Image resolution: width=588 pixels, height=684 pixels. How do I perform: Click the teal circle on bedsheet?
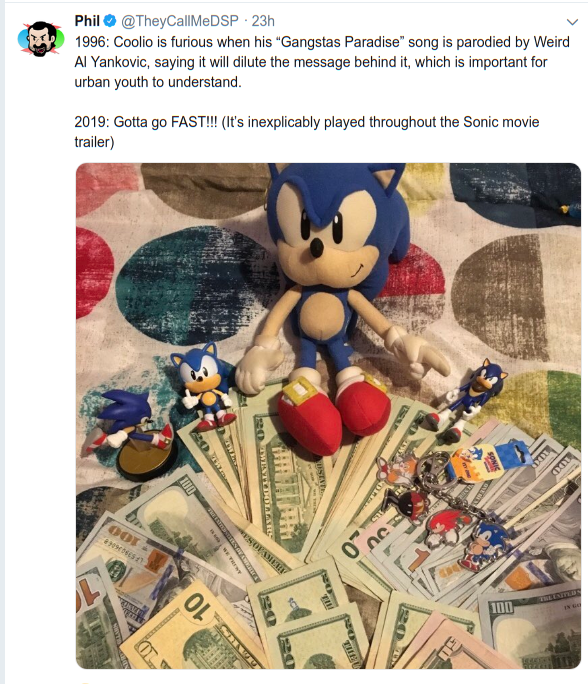coord(194,284)
